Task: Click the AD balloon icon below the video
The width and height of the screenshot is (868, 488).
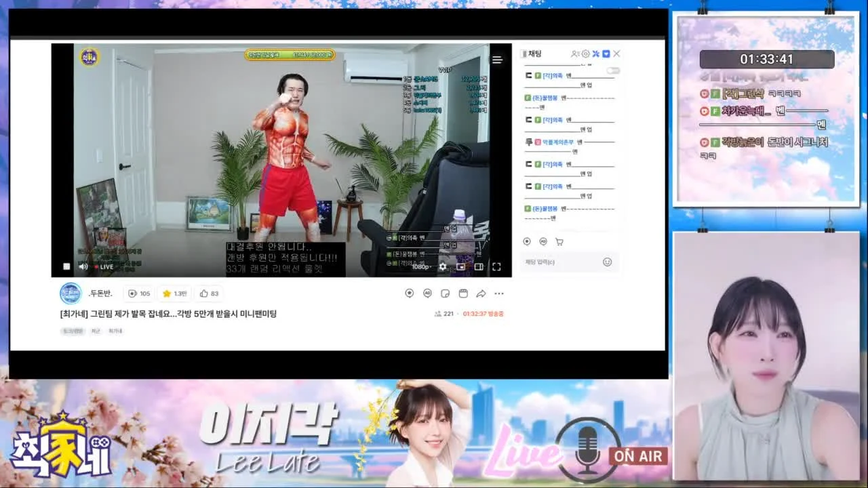Action: pos(427,293)
